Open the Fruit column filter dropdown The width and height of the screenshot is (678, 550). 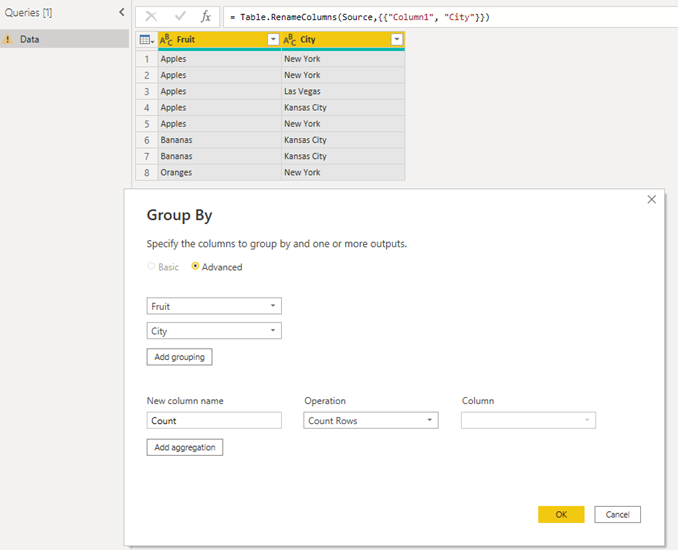(x=273, y=40)
